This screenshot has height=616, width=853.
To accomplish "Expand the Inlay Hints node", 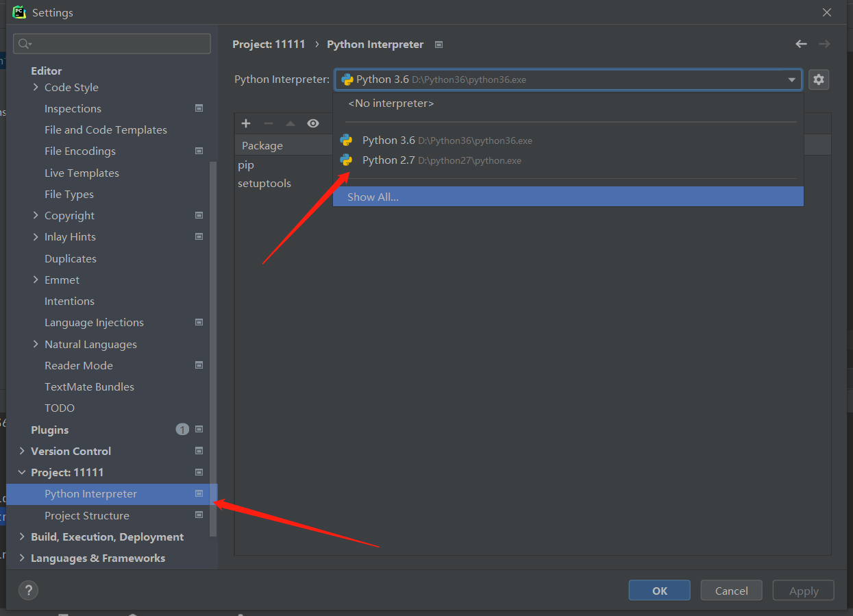I will 36,236.
